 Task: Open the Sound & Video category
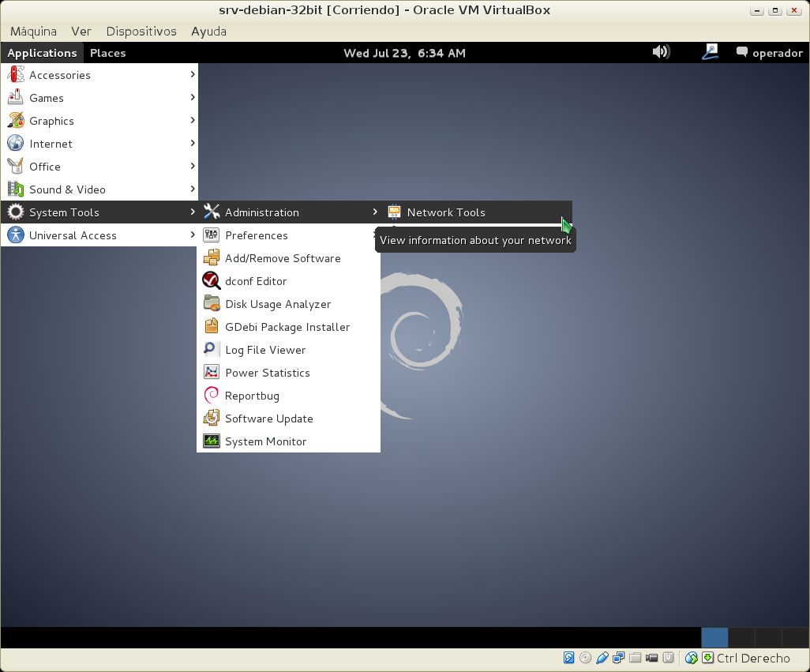[67, 190]
